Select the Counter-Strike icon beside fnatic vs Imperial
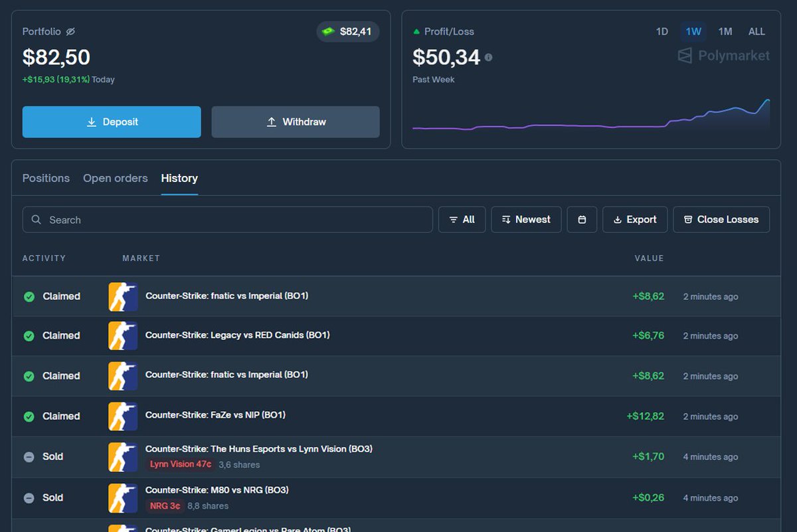 tap(123, 296)
